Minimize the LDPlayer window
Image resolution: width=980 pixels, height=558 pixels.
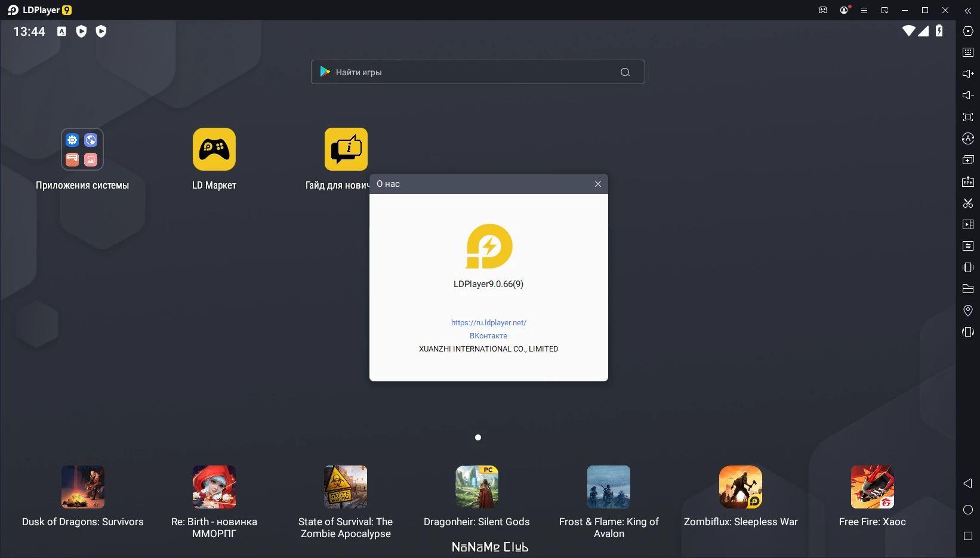click(905, 10)
